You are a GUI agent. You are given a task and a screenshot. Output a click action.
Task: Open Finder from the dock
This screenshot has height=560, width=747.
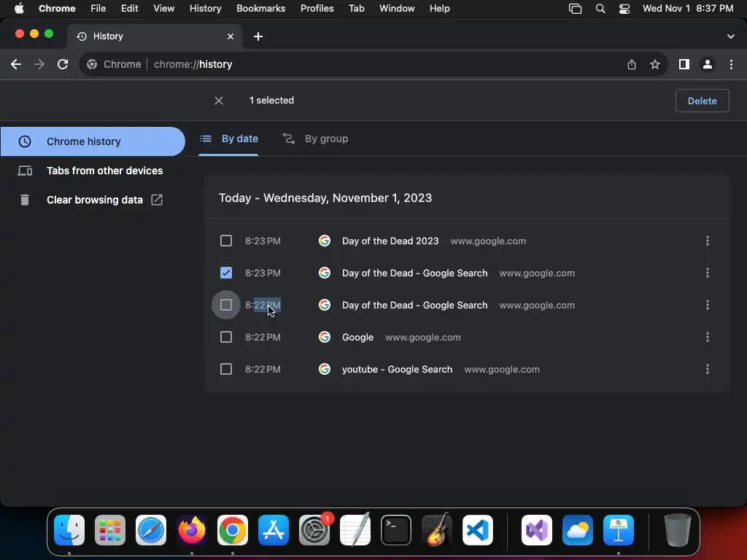[69, 530]
